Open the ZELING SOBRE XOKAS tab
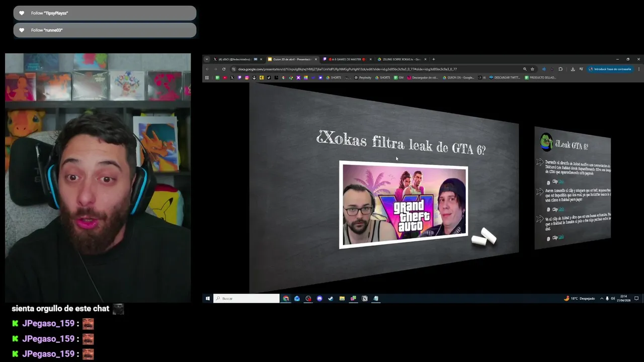 point(401,59)
